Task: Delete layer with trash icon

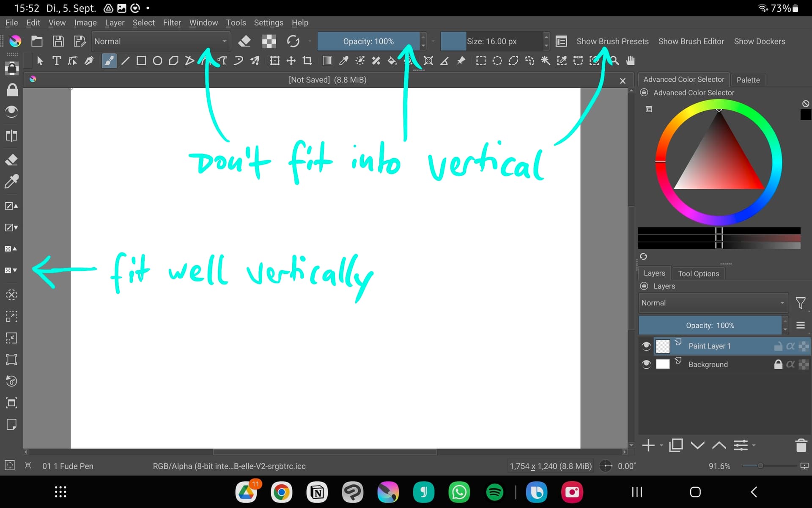Action: pyautogui.click(x=801, y=445)
